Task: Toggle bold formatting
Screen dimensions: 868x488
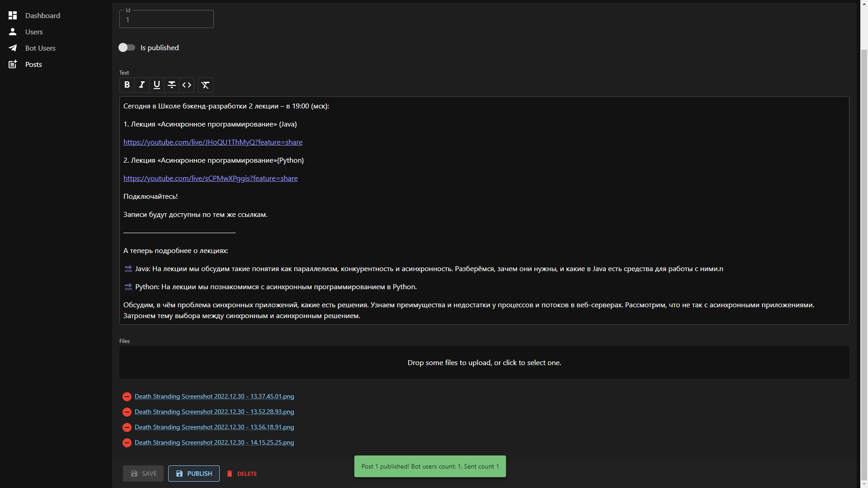Action: [x=127, y=85]
